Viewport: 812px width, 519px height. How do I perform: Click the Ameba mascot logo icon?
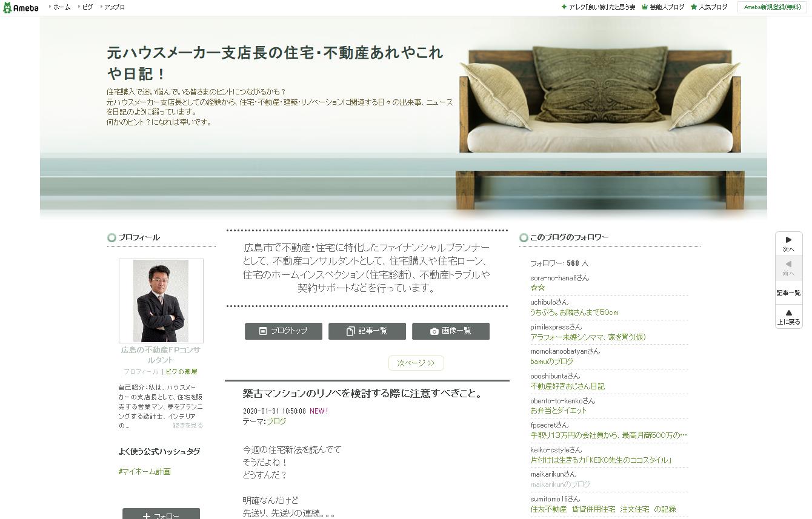tap(8, 8)
